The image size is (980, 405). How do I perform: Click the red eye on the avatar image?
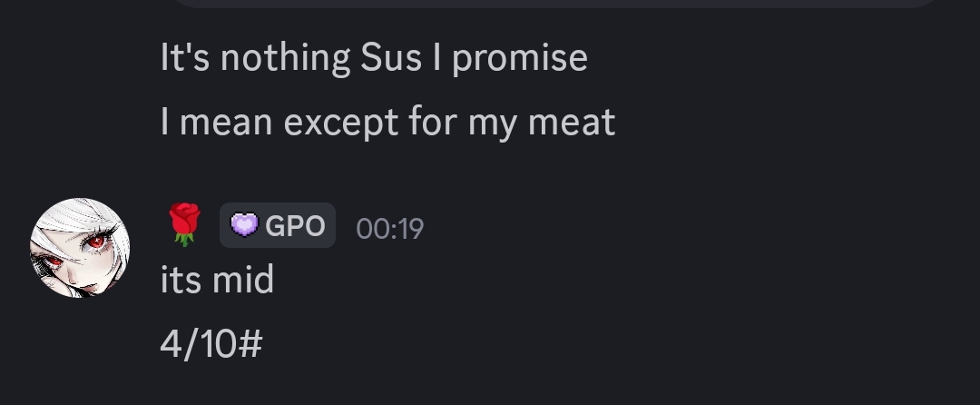pos(93,242)
